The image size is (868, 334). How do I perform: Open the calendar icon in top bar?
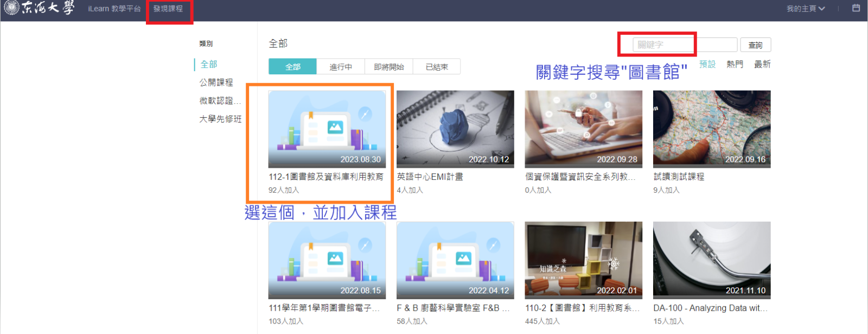856,8
